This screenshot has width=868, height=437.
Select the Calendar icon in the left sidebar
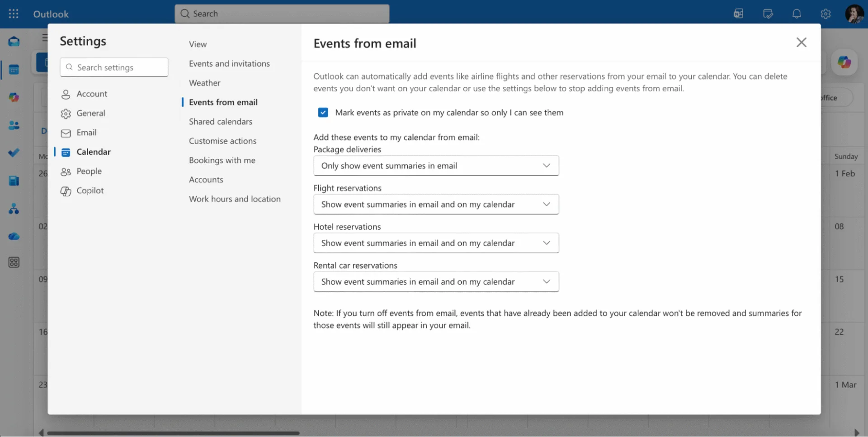coord(14,69)
